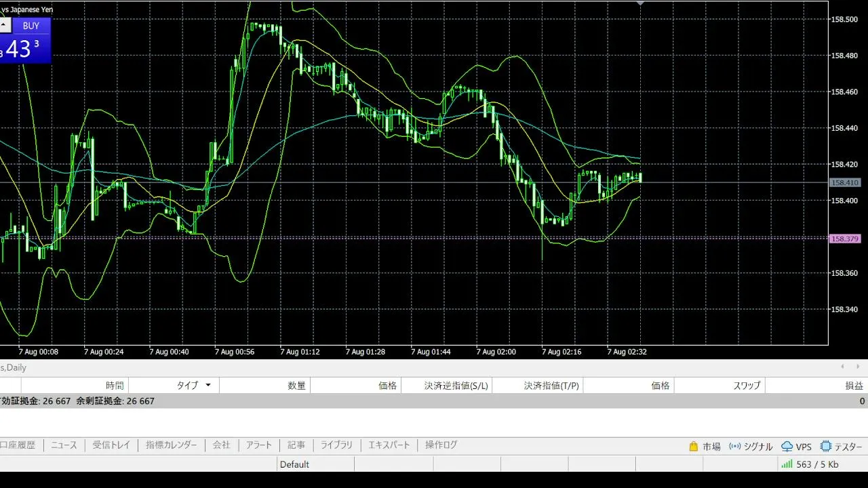Click the chart shift marker triangle at chart top

click(640, 3)
